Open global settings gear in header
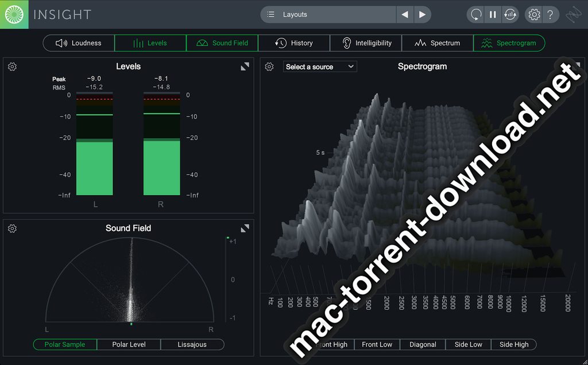This screenshot has width=588, height=365. pyautogui.click(x=533, y=15)
